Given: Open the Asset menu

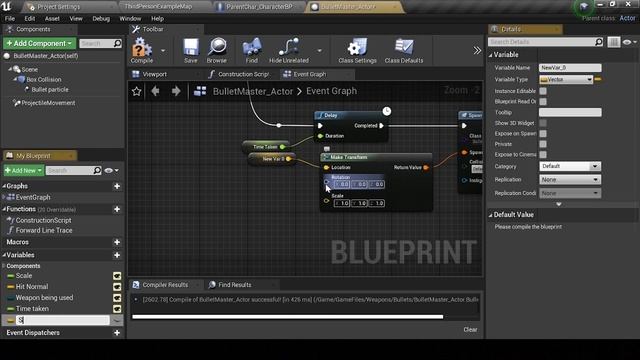Looking at the screenshot, I should point(52,18).
